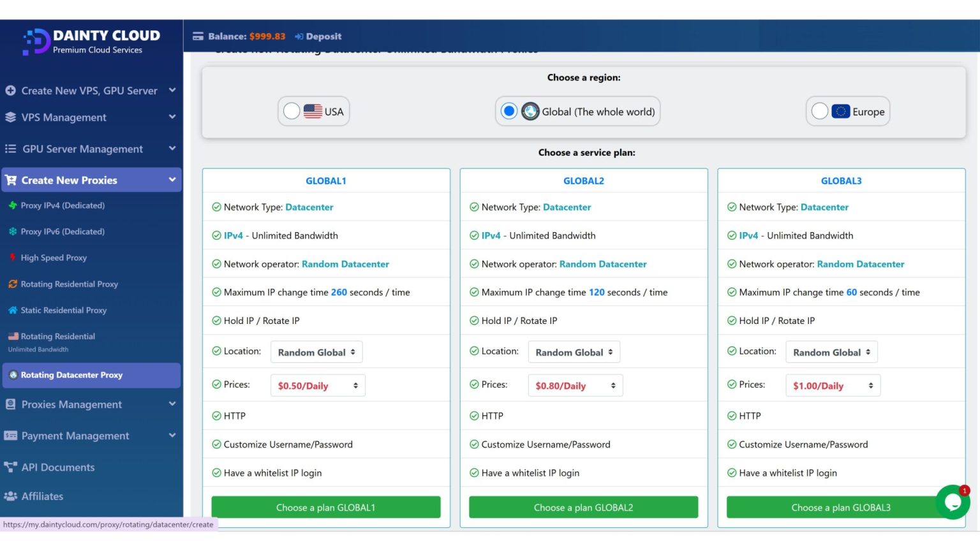Select the Static Residential Proxy home icon
980x551 pixels.
13,310
